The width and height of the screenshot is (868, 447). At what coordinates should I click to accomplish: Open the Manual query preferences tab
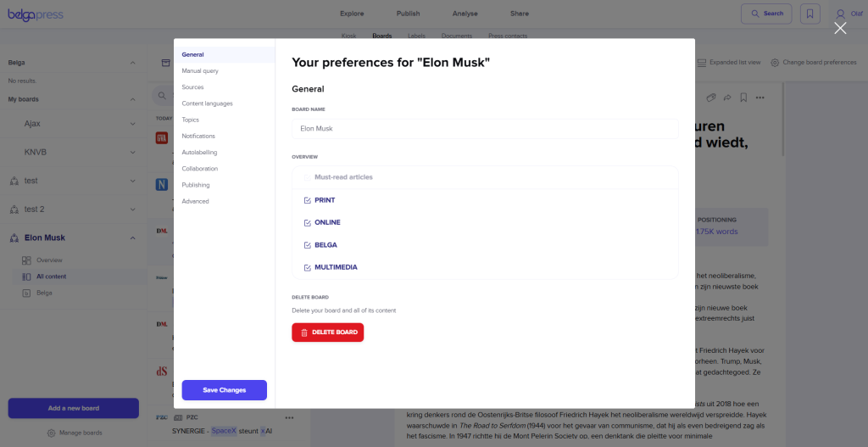point(200,71)
